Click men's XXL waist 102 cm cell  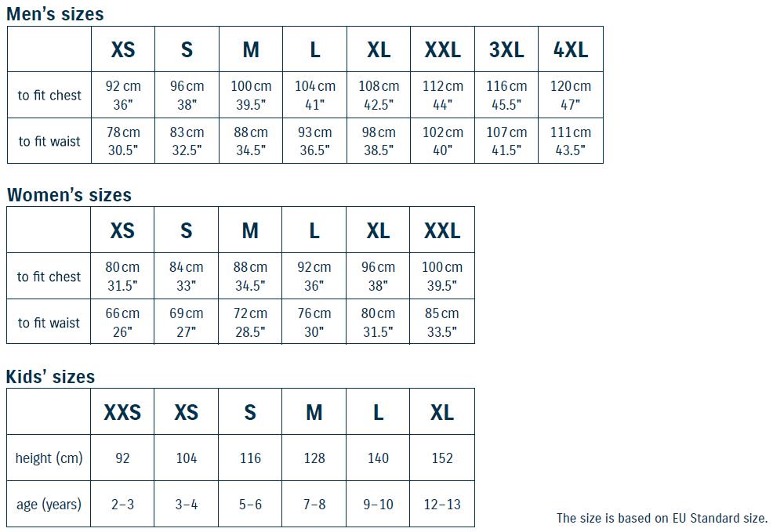pos(443,141)
